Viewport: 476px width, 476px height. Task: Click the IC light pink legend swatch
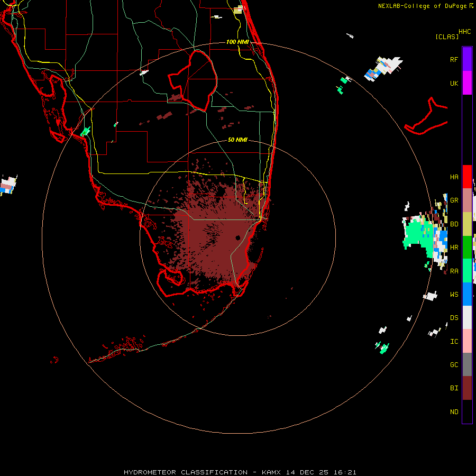[x=467, y=341]
